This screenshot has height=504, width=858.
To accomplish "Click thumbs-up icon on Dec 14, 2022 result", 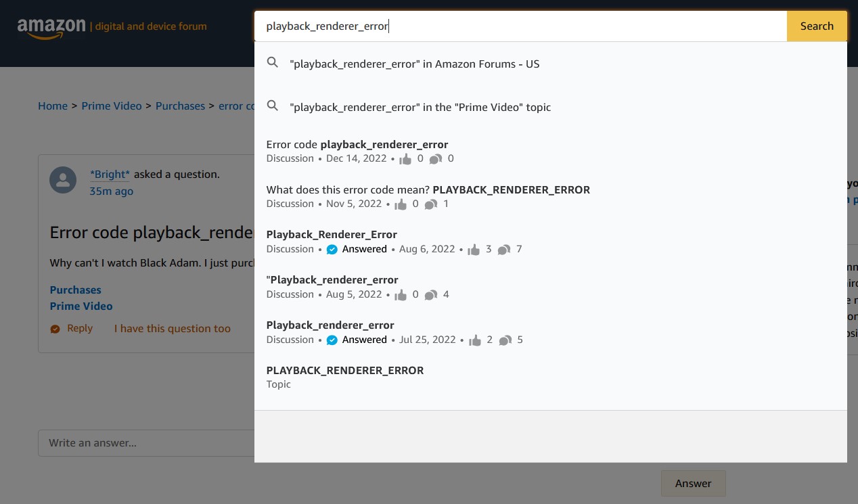I will click(x=405, y=159).
